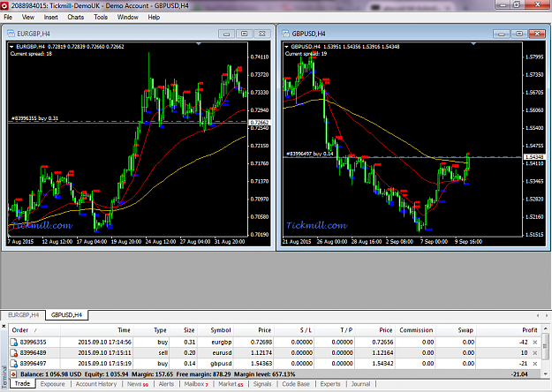
Task: Open the Alerts tab in Terminal
Action: click(166, 384)
